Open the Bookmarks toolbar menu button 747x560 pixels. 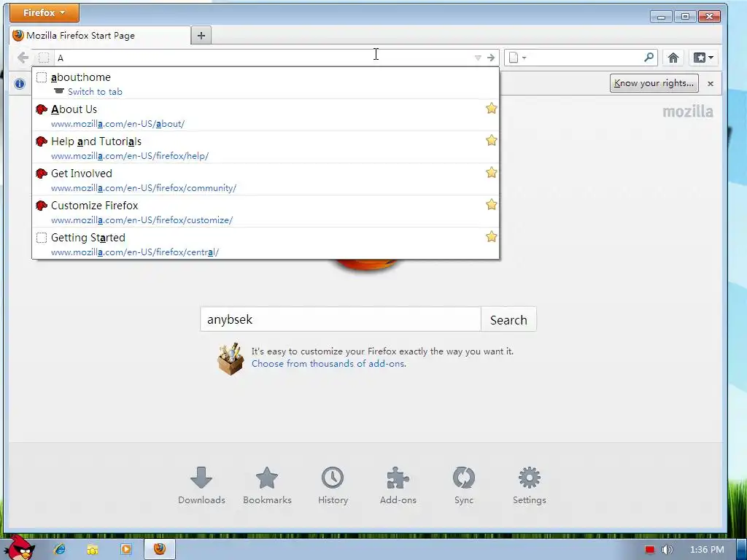(x=703, y=58)
